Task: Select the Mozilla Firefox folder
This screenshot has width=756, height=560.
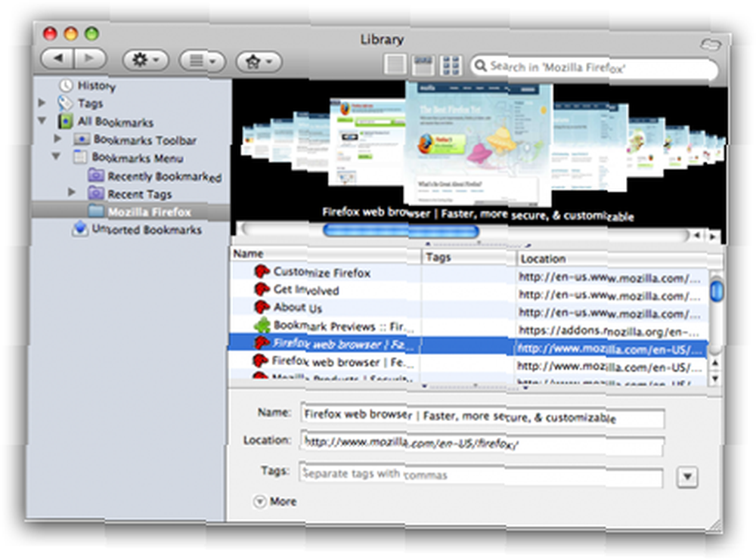Action: [150, 212]
